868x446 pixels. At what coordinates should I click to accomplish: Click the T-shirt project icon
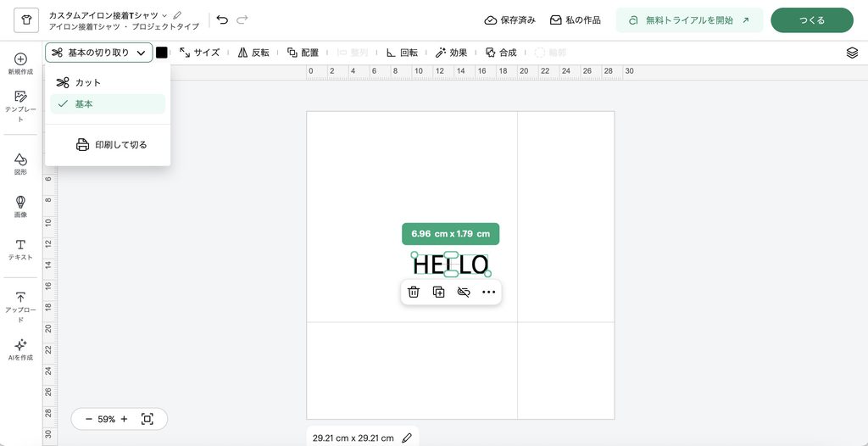pos(26,20)
